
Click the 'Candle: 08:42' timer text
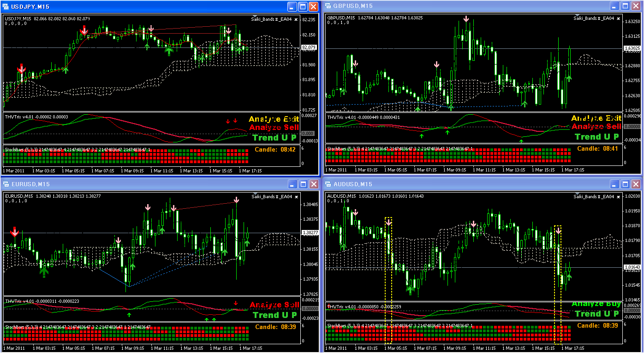[x=275, y=149]
